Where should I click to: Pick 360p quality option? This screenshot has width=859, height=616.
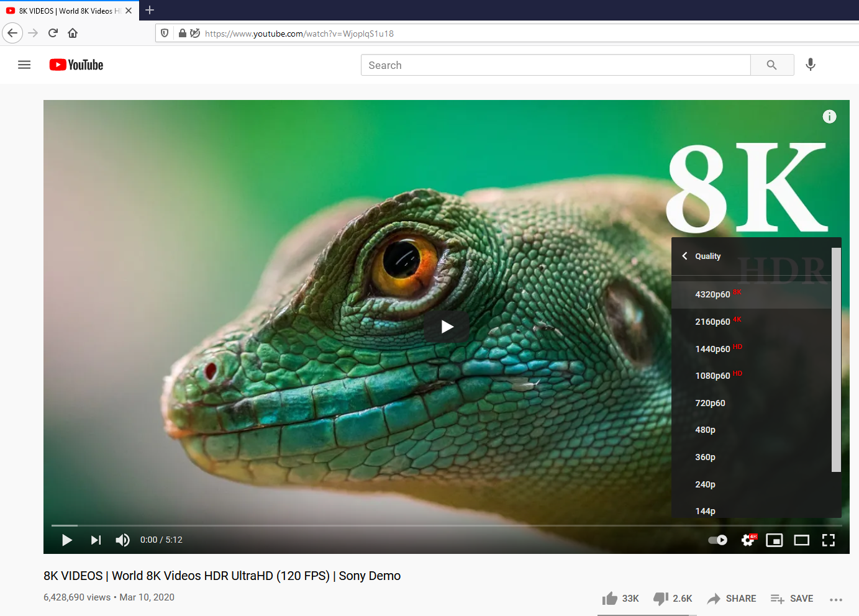tap(752, 457)
